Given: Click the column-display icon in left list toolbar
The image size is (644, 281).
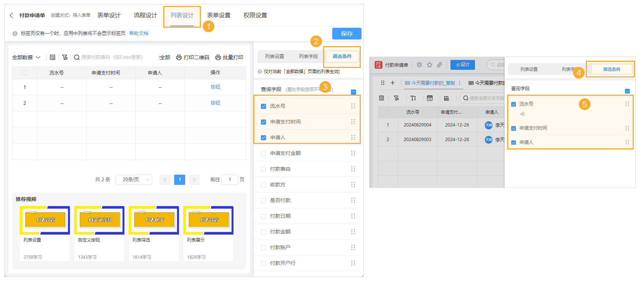Looking at the screenshot, I should (x=52, y=57).
